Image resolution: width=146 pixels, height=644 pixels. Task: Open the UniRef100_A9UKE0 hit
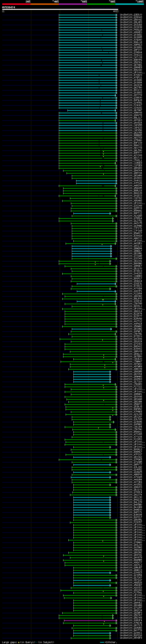click(x=131, y=32)
